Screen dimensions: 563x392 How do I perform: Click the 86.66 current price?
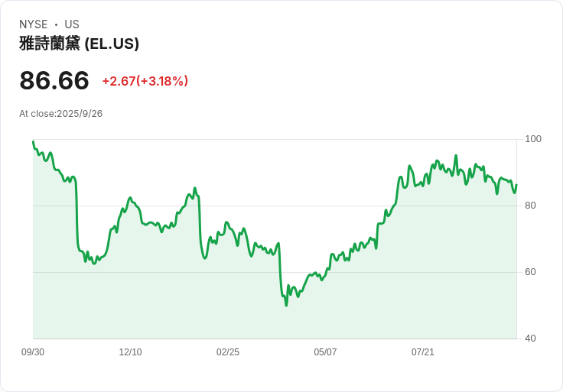[54, 80]
